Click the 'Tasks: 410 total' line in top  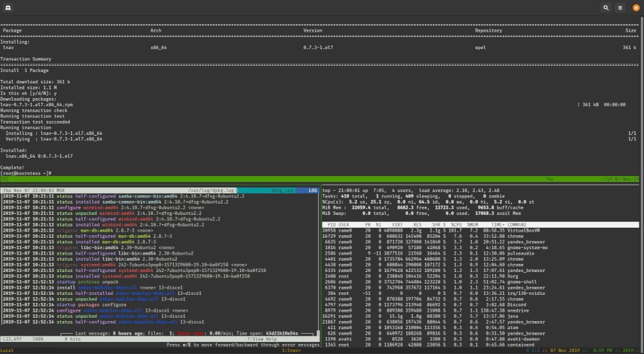pos(414,197)
